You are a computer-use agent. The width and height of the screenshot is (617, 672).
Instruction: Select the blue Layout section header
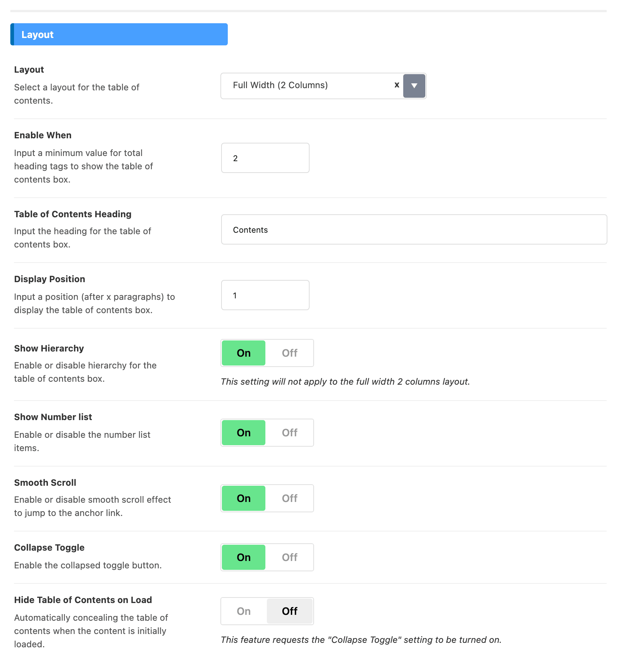[119, 34]
